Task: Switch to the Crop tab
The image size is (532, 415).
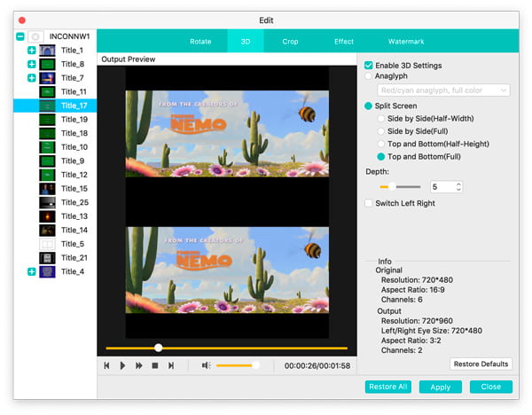Action: 290,42
